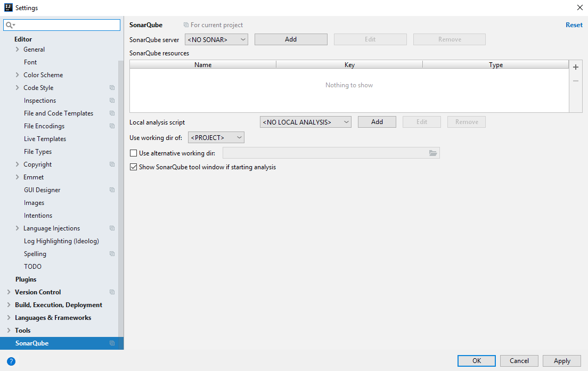Open the folder browser for alternative working dir
This screenshot has width=588, height=371.
(434, 153)
